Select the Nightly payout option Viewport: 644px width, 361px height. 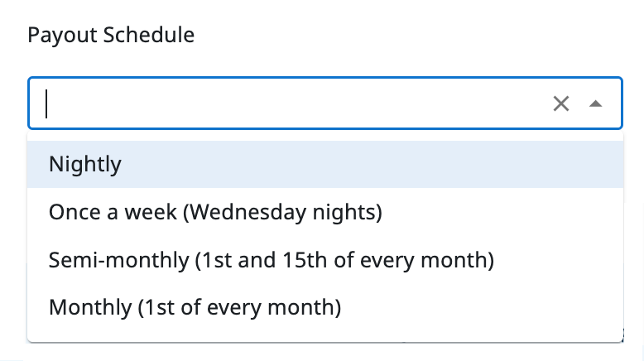tap(85, 164)
